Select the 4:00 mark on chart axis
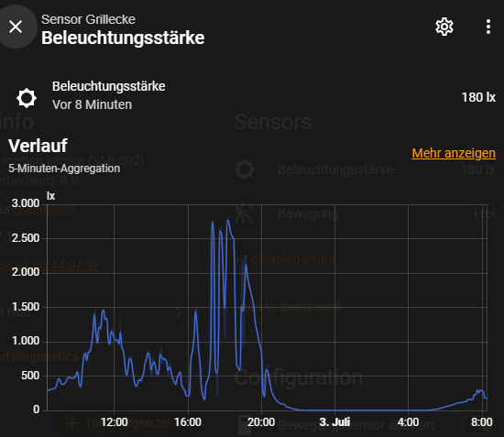Viewport: 504px width, 437px height. tap(408, 422)
